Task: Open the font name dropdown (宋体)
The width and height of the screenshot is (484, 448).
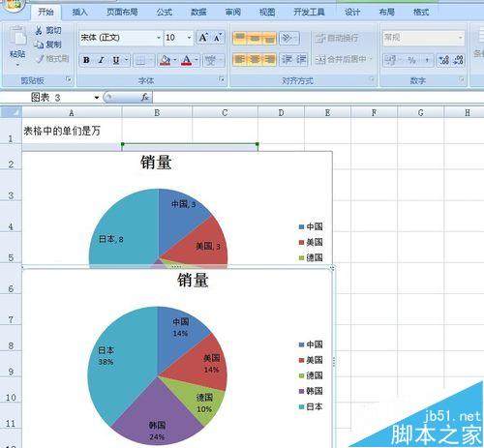Action: (159, 38)
